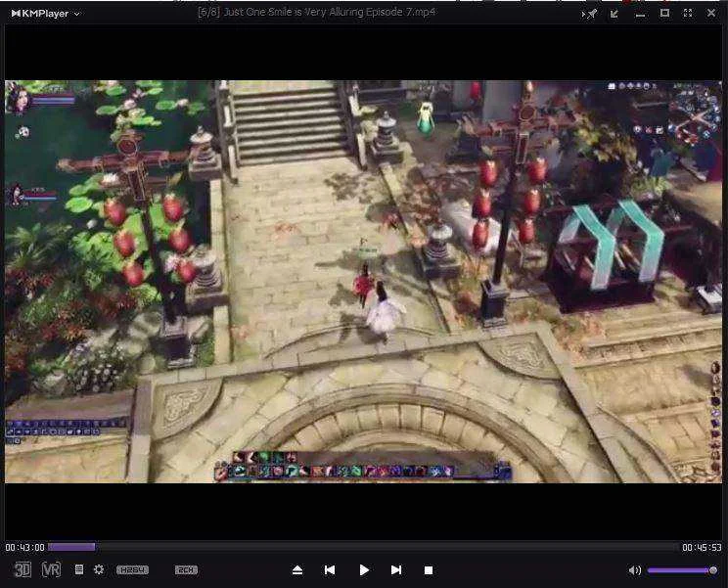Click the H264 video codec badge
This screenshot has height=588, width=728.
(132, 569)
